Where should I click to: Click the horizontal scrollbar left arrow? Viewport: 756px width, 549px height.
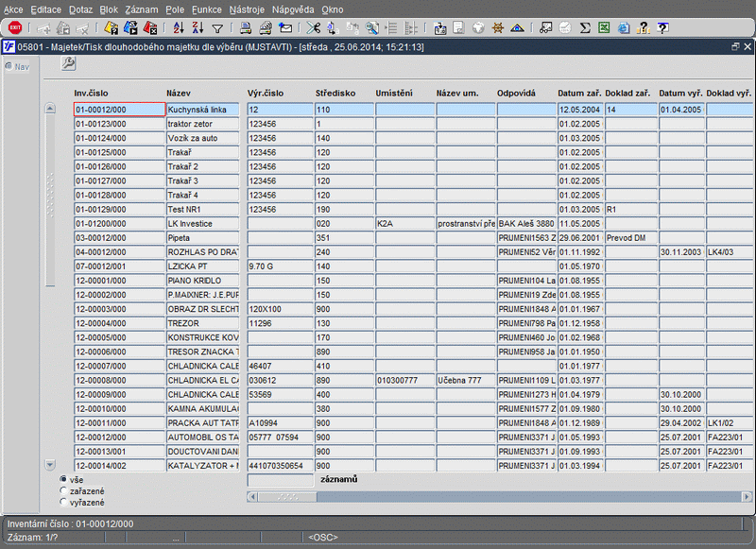pyautogui.click(x=252, y=496)
